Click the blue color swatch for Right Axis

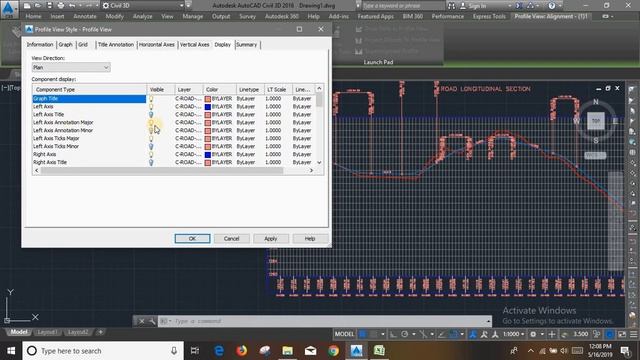[x=208, y=154]
